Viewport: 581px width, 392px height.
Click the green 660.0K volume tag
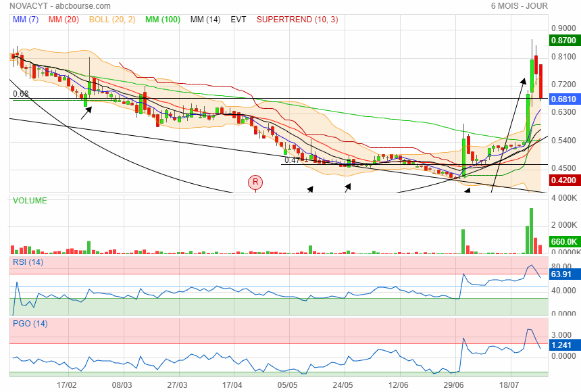pos(564,242)
